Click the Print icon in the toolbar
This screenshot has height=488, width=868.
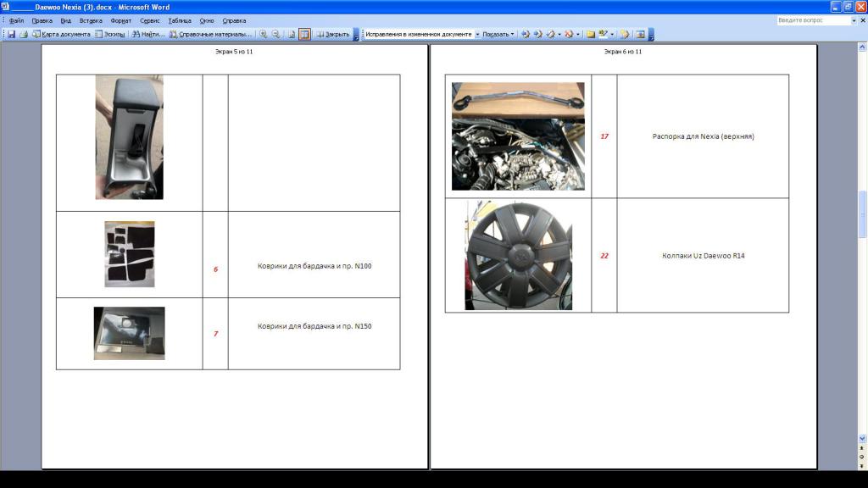pyautogui.click(x=24, y=35)
